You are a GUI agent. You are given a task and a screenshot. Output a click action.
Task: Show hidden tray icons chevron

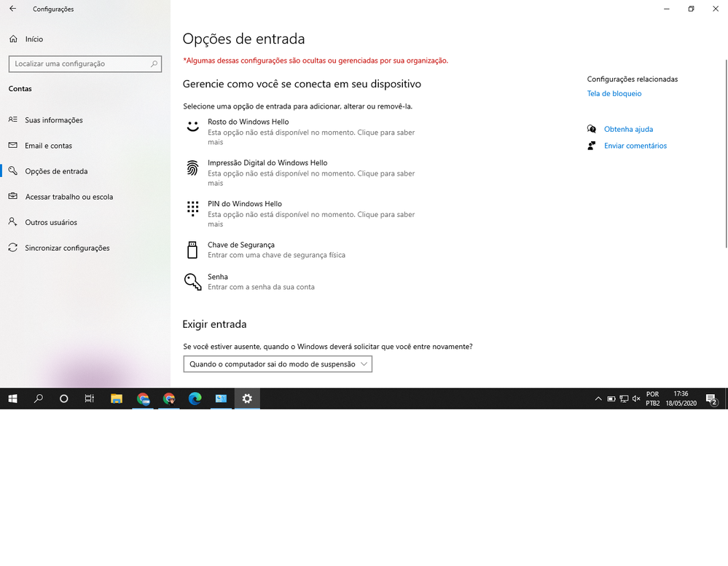598,398
